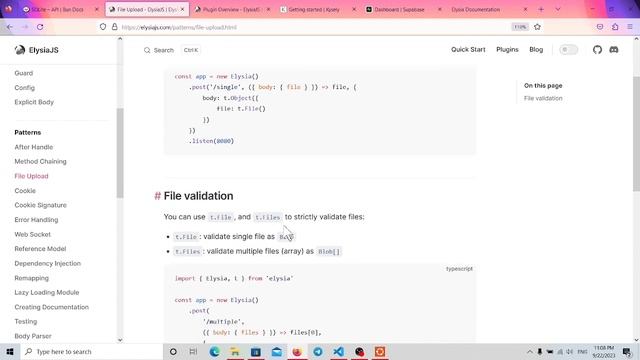Open Firefox View at tab bar start
The height and width of the screenshot is (360, 640).
point(9,9)
